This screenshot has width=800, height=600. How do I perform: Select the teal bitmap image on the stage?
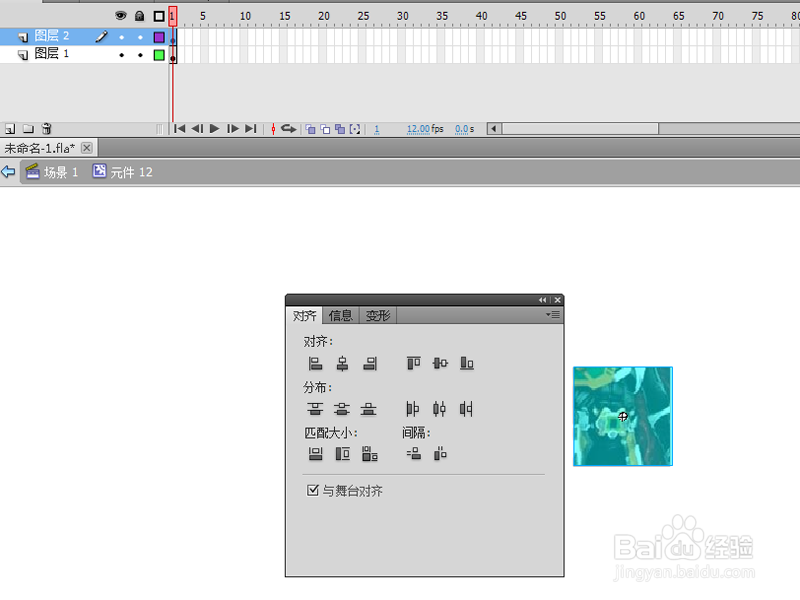(x=623, y=416)
